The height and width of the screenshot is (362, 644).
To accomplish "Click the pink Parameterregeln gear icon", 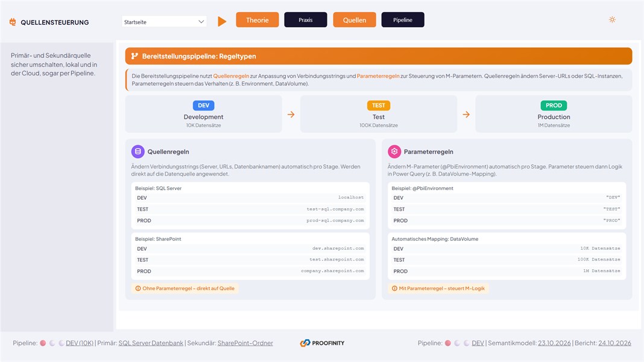I will point(394,151).
